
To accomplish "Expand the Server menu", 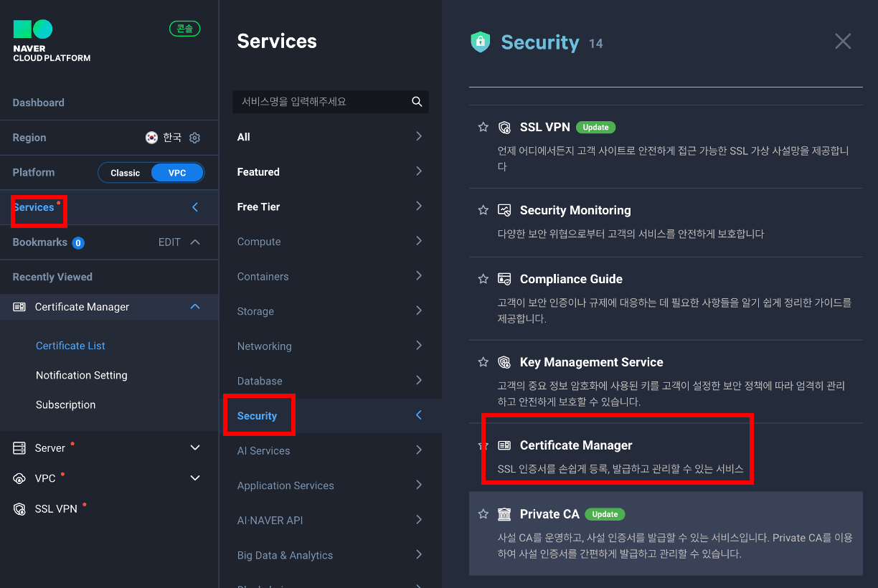I will 195,448.
